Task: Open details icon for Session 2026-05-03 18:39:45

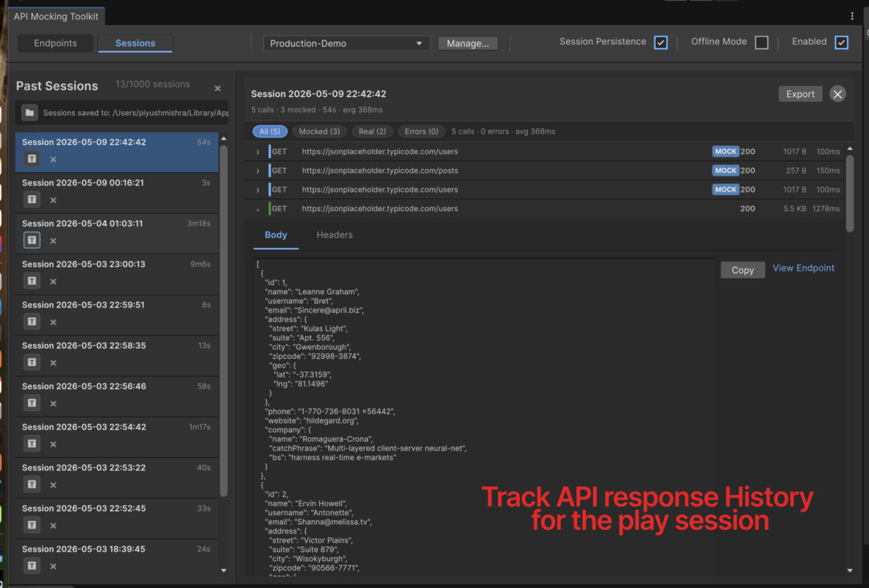Action: 32,566
